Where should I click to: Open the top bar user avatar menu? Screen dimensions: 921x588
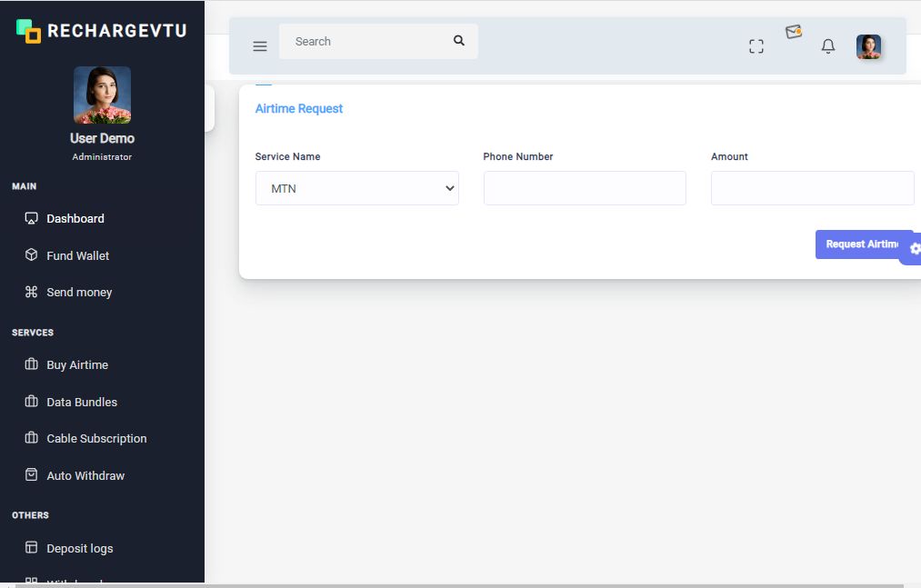(868, 46)
